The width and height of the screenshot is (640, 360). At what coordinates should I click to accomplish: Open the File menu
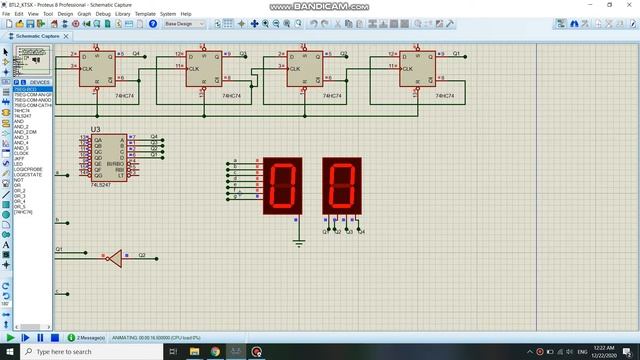click(6, 14)
